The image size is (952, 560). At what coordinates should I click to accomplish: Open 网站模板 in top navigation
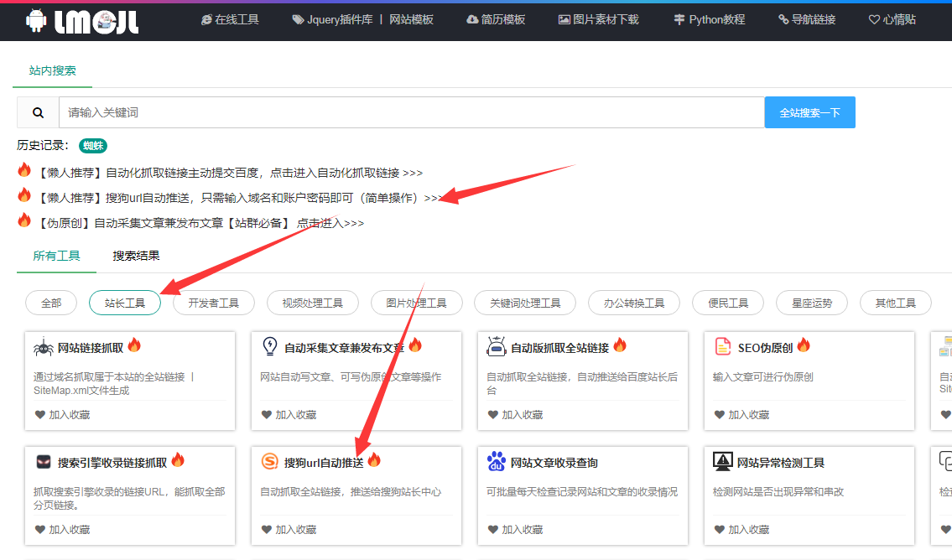click(x=412, y=20)
